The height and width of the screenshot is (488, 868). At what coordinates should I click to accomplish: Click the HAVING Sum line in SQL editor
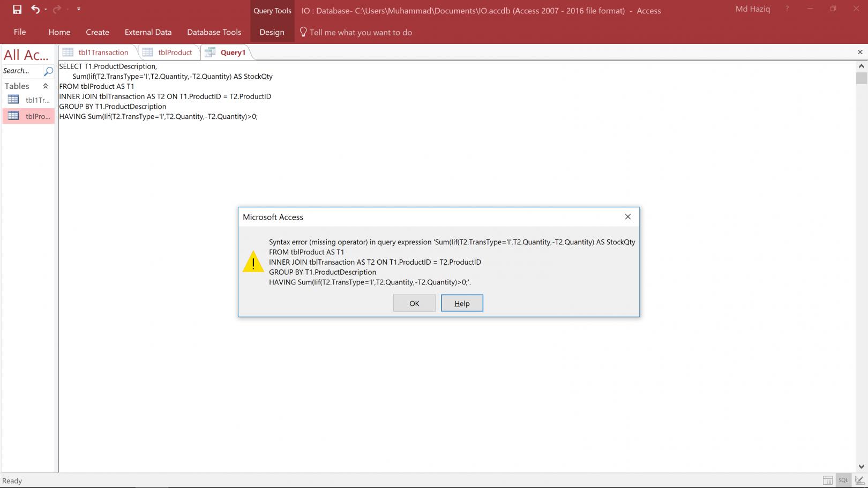point(158,116)
